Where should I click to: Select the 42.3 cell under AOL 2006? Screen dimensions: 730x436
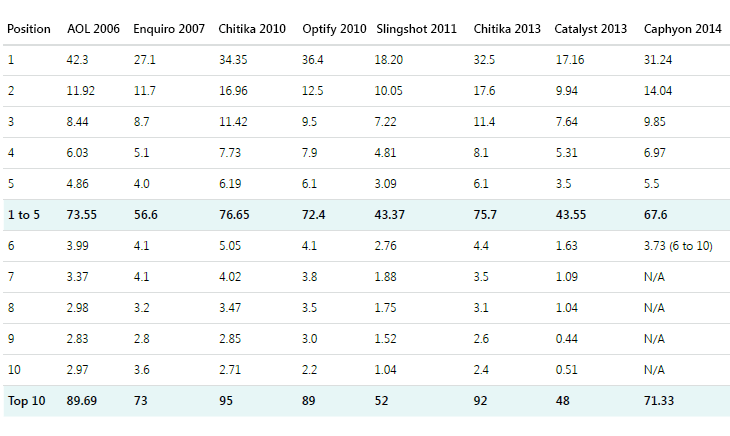[x=79, y=59]
